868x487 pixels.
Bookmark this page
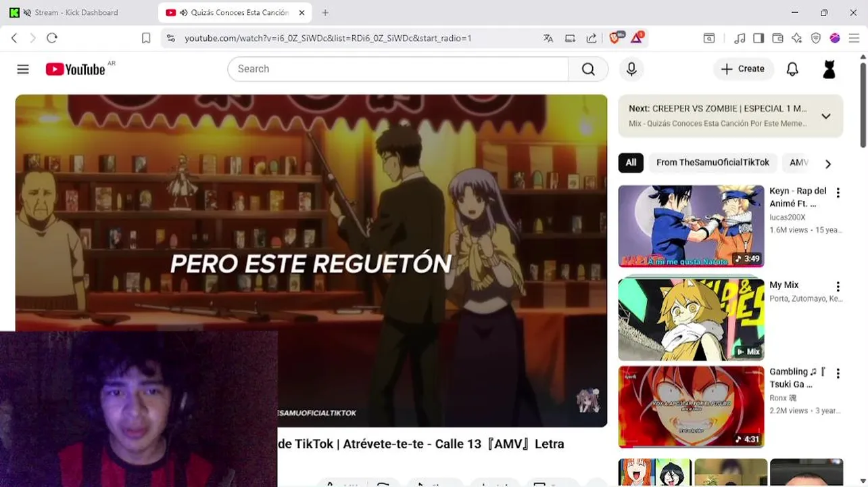pyautogui.click(x=146, y=38)
